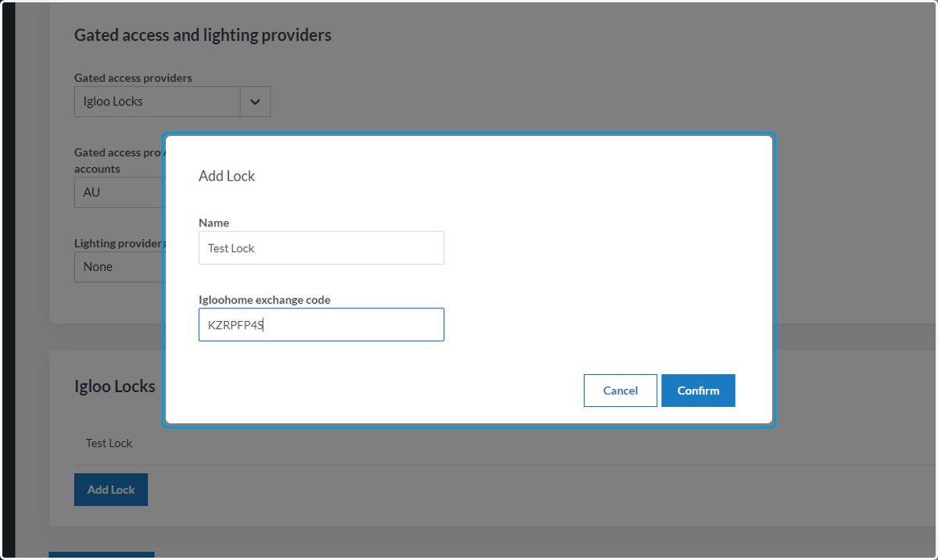Click the Igloo Locks section heading

(x=115, y=387)
